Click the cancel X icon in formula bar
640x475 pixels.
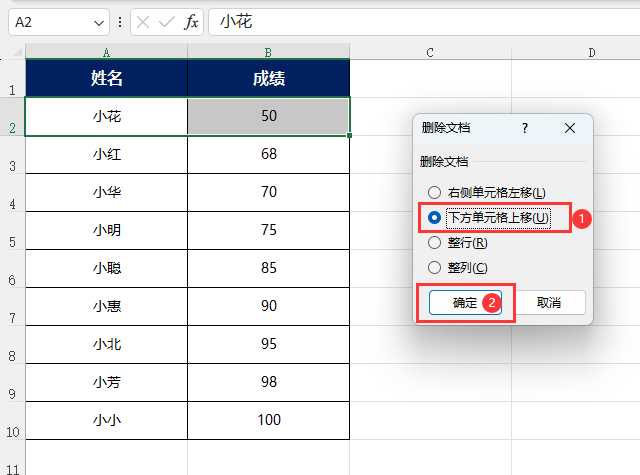click(x=143, y=22)
